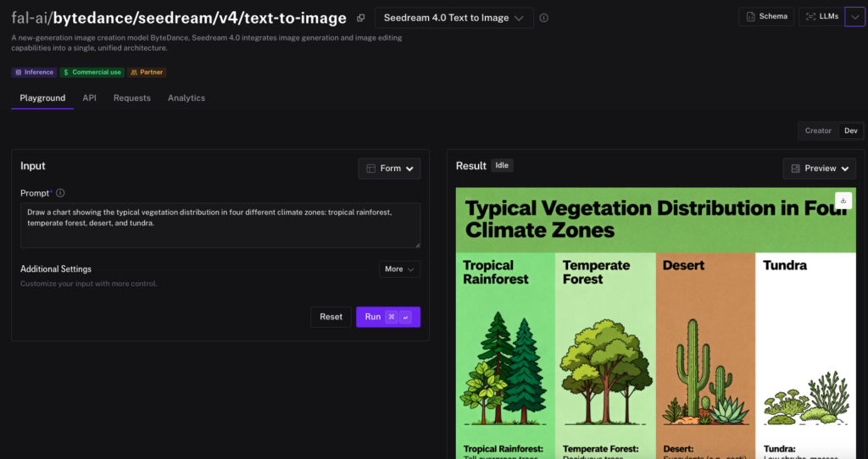
Task: Open the Requests tab
Action: (132, 98)
